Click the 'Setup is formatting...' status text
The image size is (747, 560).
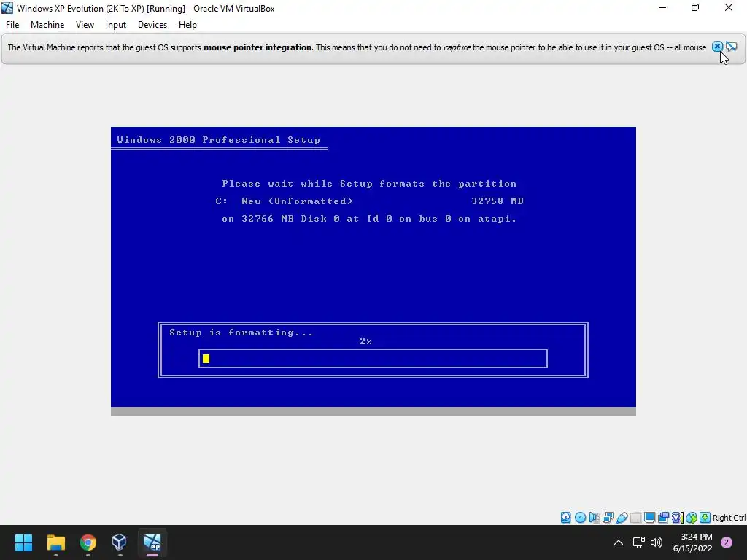pos(241,332)
